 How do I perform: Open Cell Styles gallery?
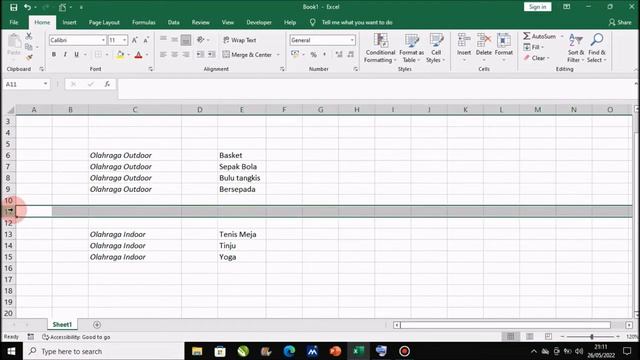point(436,48)
